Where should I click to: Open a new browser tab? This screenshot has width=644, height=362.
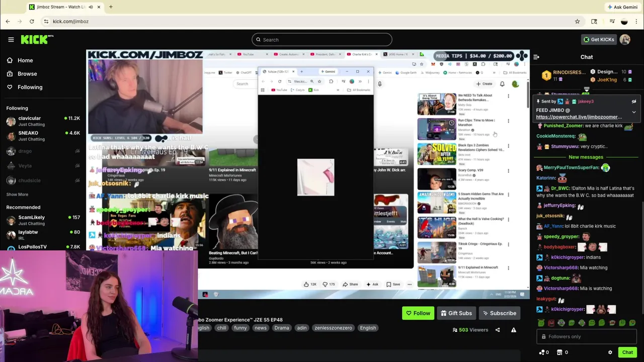(111, 7)
